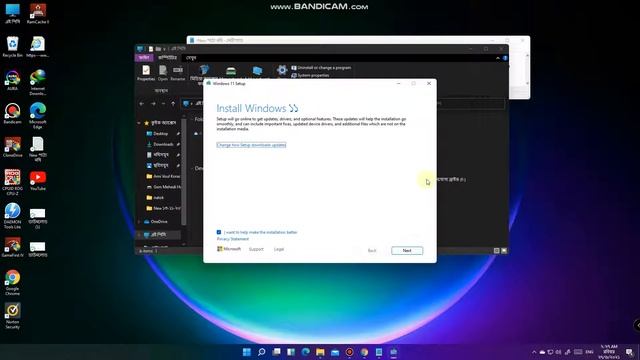This screenshot has width=640, height=360.
Task: Open File Explorer from the taskbar
Action: [x=320, y=352]
